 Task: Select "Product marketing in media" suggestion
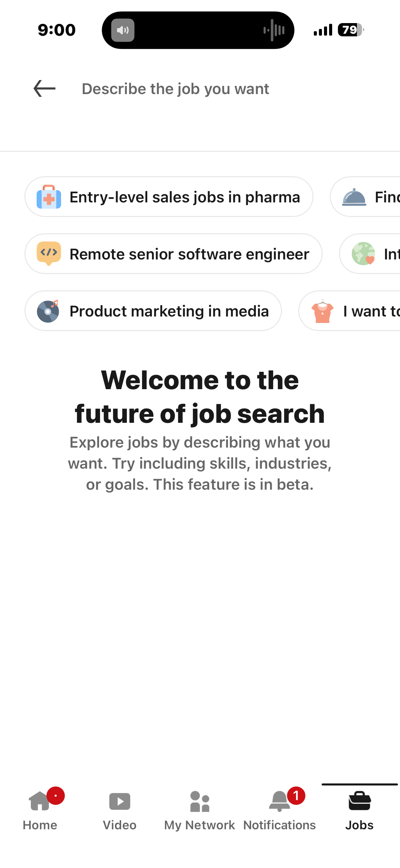[x=169, y=311]
